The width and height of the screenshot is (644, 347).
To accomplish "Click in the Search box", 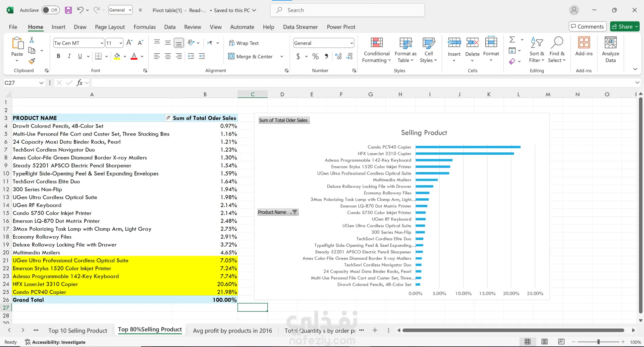I will [347, 10].
